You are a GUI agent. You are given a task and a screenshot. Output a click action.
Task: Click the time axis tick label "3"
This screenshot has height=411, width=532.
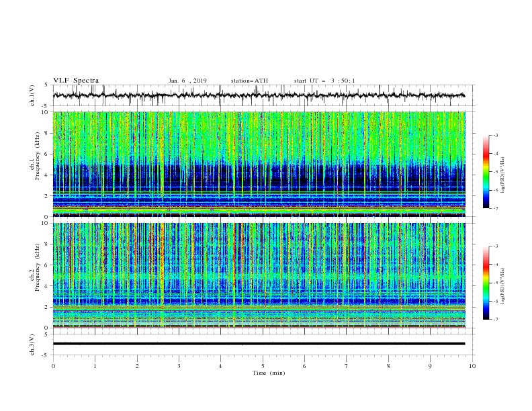tap(179, 366)
